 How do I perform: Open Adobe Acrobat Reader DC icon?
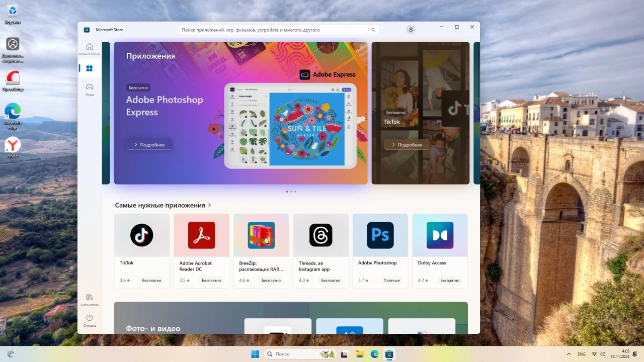[201, 235]
